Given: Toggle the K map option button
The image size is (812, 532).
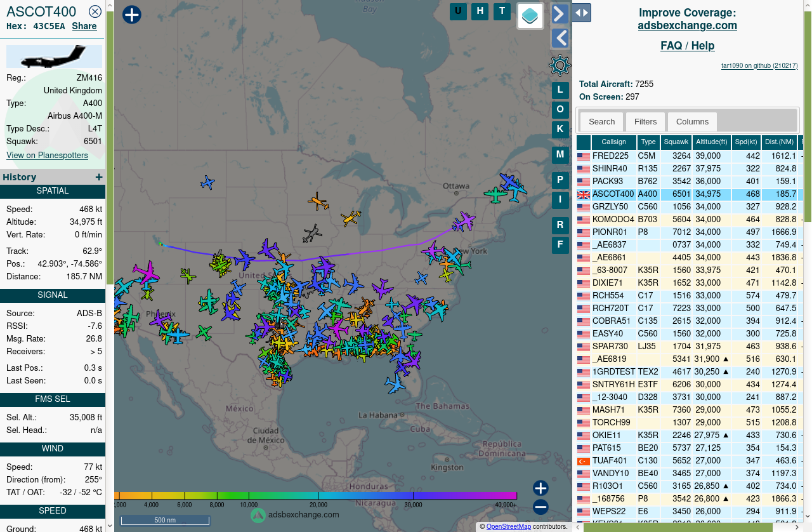Looking at the screenshot, I should 560,129.
